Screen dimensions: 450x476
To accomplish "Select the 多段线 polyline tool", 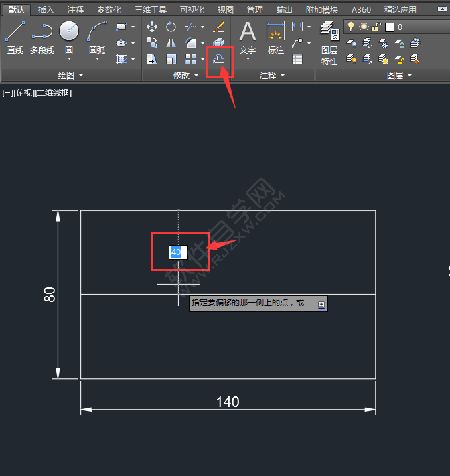I will click(42, 37).
